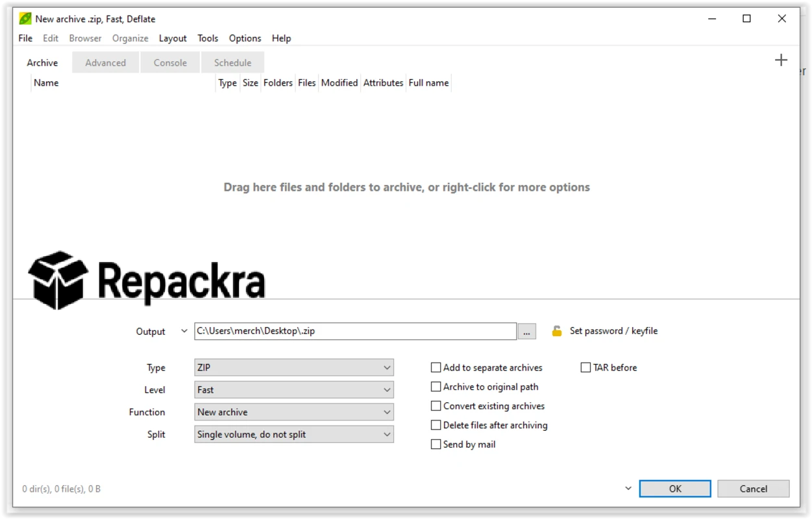Open the Level dropdown showing Fast
The height and width of the screenshot is (519, 812).
coord(294,390)
